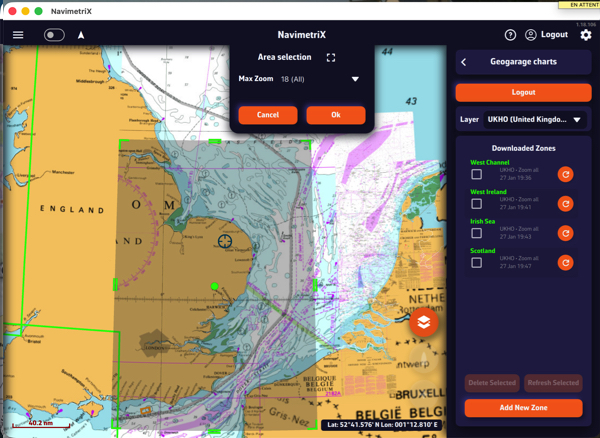
Task: Check the Irish Sea zone checkbox
Action: [x=476, y=233]
